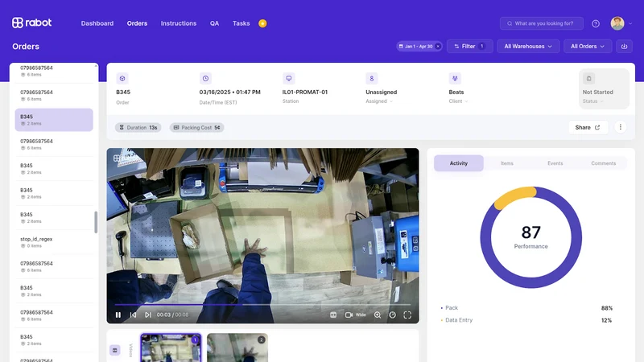Viewport: 644px width, 362px height.
Task: Switch to the Activity tab
Action: pyautogui.click(x=458, y=163)
